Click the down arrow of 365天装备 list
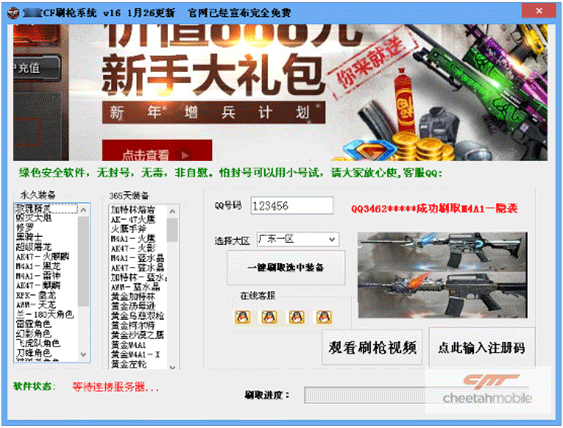Image resolution: width=563 pixels, height=428 pixels. [x=172, y=367]
